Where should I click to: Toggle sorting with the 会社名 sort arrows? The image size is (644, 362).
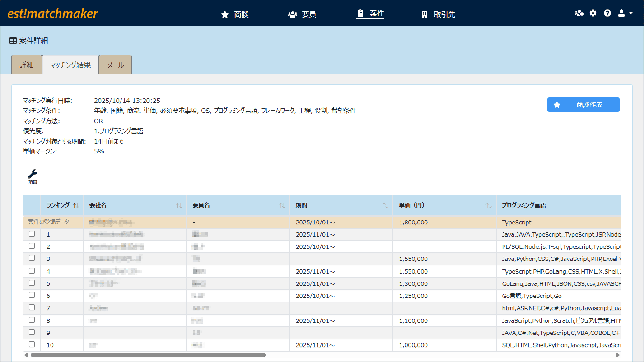tap(180, 205)
